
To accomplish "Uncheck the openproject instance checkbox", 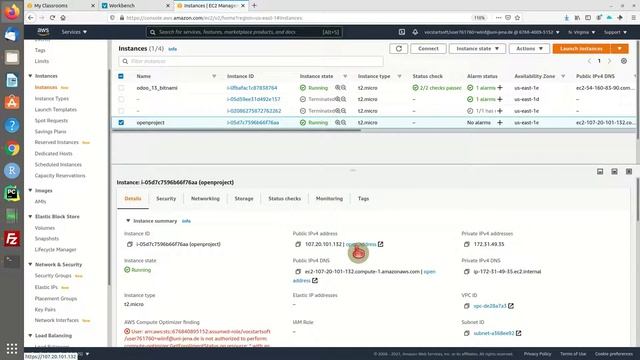I will coord(121,122).
